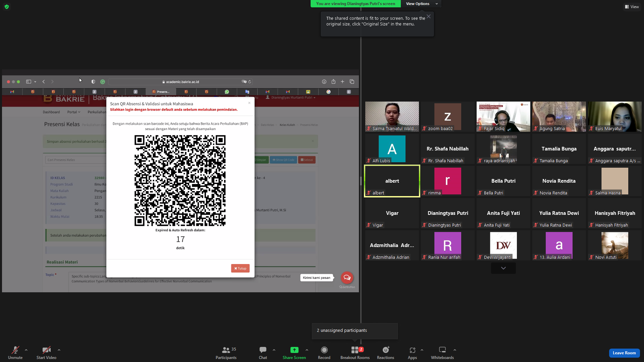The width and height of the screenshot is (644, 362).
Task: Unmute the microphone
Action: click(15, 353)
